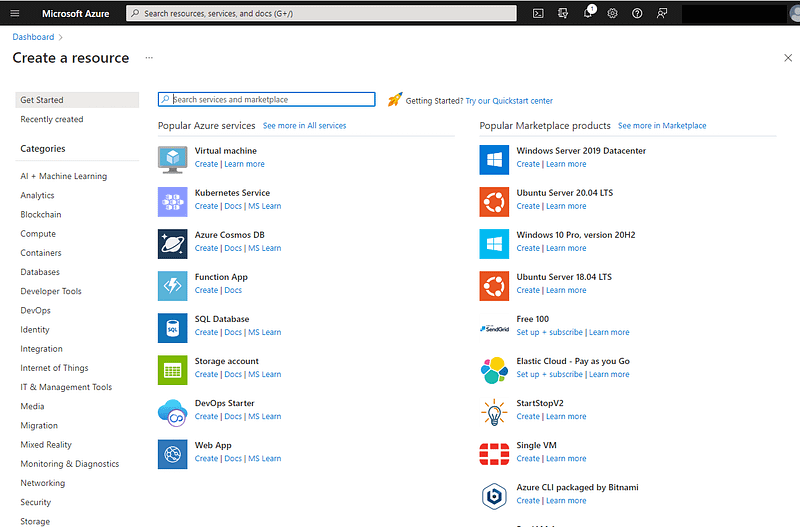This screenshot has width=800, height=527.
Task: Click Create under Web App
Action: [x=206, y=459]
